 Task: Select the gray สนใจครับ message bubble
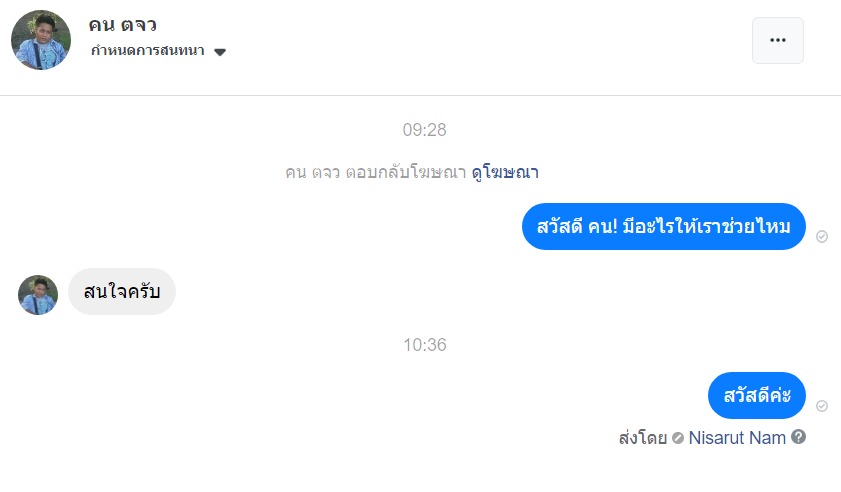pos(122,292)
